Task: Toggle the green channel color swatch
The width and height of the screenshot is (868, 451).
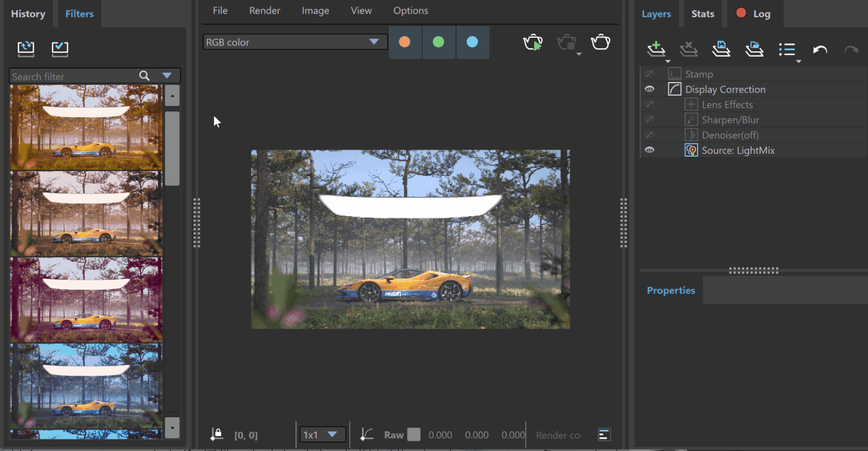Action: click(438, 42)
